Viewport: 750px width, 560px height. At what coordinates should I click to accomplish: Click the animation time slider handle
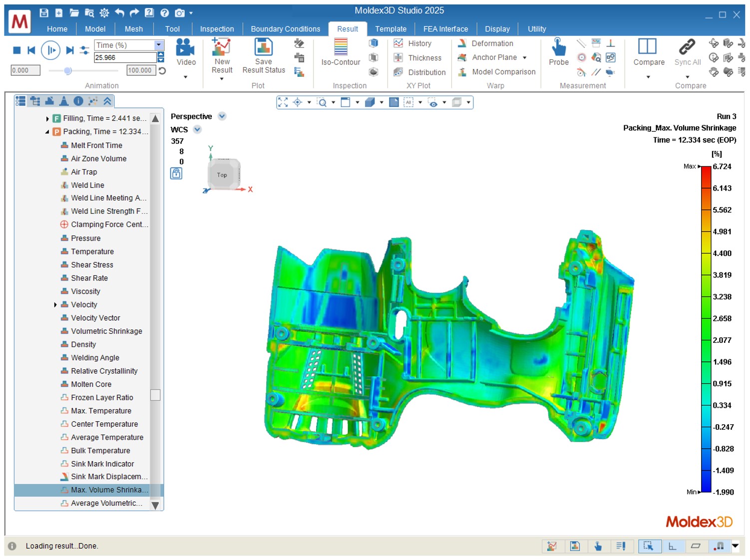pos(68,71)
